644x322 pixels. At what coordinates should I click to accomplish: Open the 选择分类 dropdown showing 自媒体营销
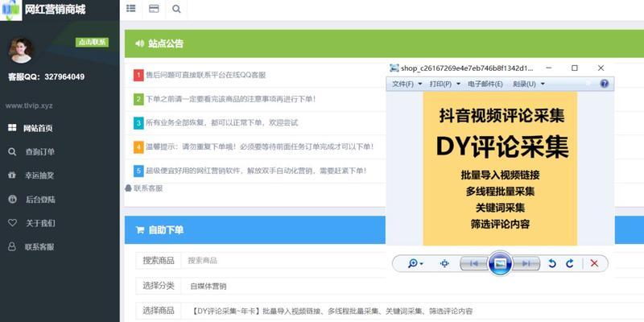pos(412,286)
